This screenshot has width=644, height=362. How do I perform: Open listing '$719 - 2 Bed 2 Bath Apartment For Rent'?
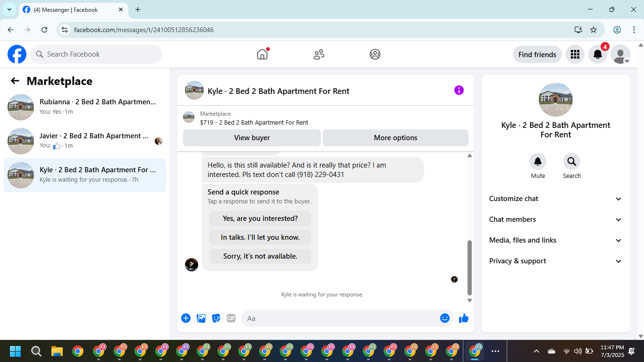pyautogui.click(x=254, y=122)
